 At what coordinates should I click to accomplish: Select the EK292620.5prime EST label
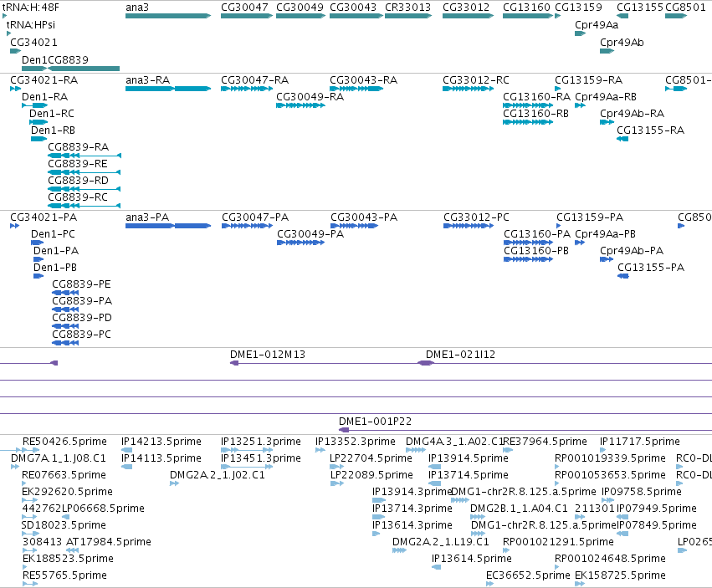[67, 492]
